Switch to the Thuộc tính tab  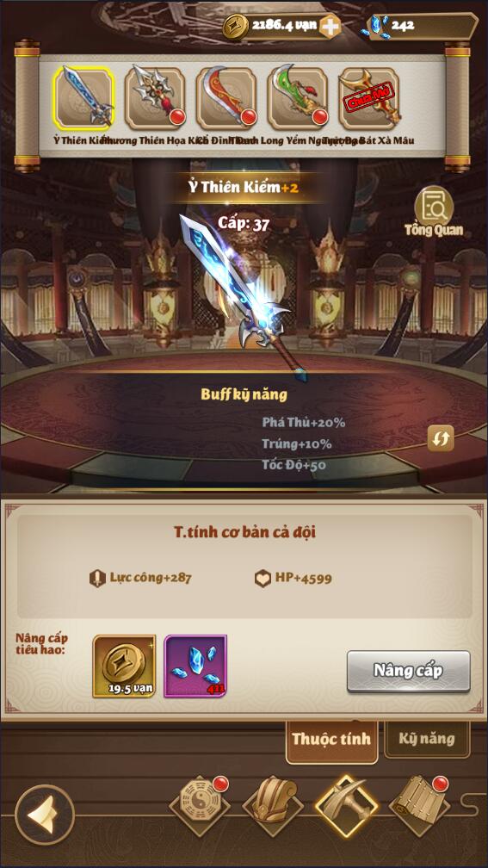tap(331, 739)
